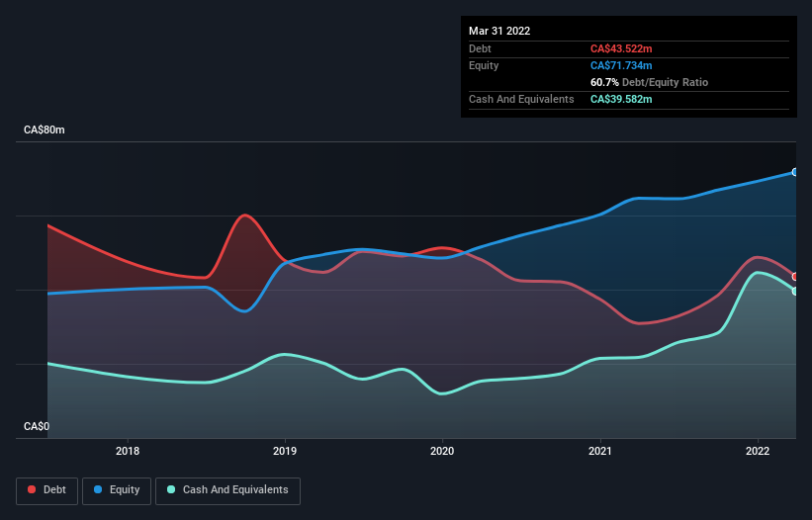Click the 2020 axis label
The width and height of the screenshot is (812, 520).
pyautogui.click(x=442, y=451)
